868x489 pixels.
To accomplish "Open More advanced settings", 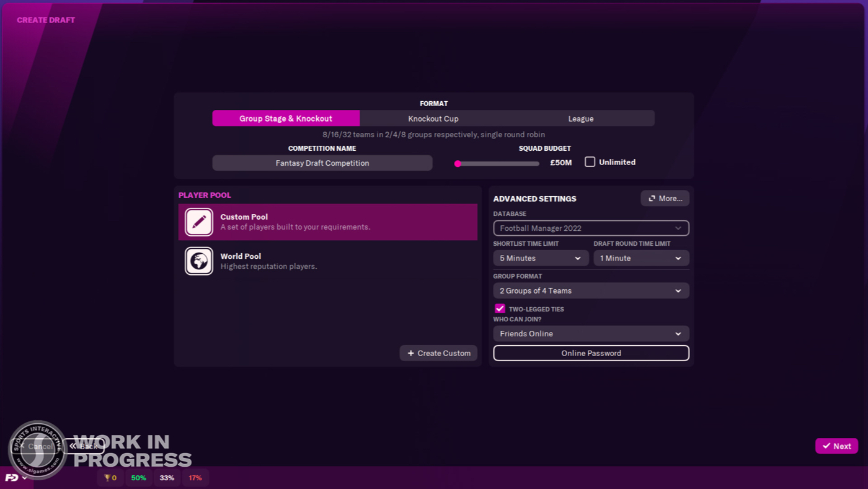I will tap(665, 199).
